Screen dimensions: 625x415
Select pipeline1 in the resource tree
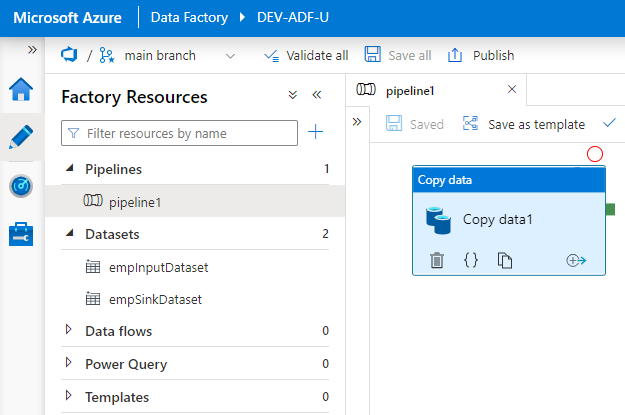(195, 201)
